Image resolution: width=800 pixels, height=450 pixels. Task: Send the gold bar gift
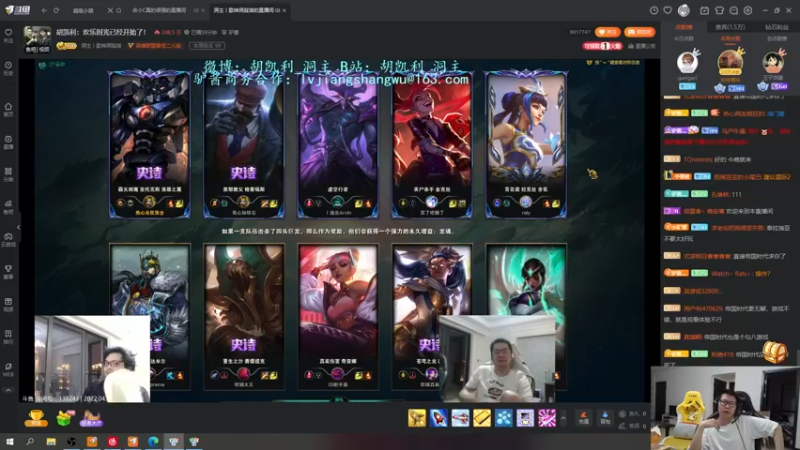[x=482, y=418]
